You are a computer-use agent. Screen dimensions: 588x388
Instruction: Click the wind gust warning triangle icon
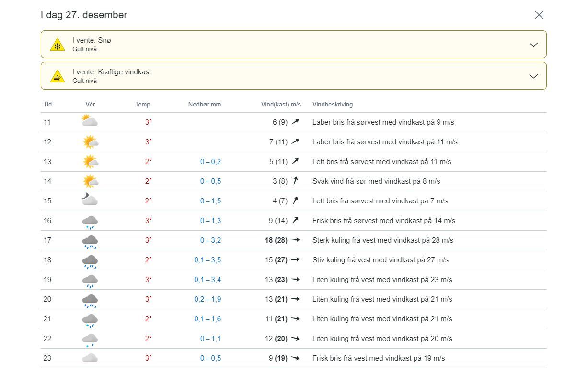coord(58,77)
